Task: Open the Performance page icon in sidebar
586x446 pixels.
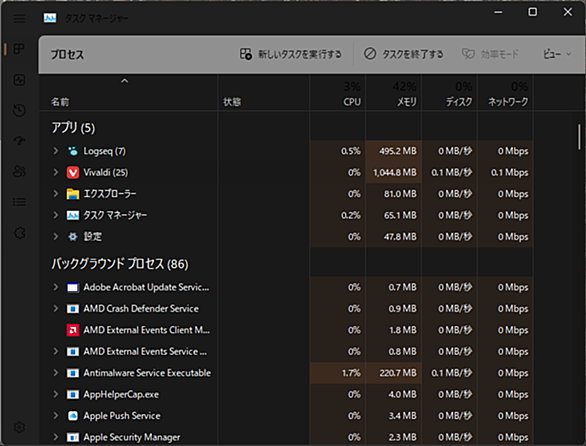Action: [19, 80]
